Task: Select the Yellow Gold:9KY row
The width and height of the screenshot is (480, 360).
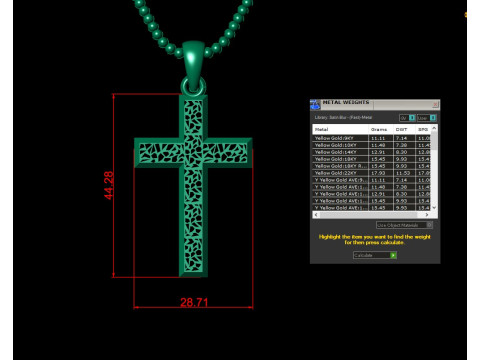Action: tap(371, 138)
